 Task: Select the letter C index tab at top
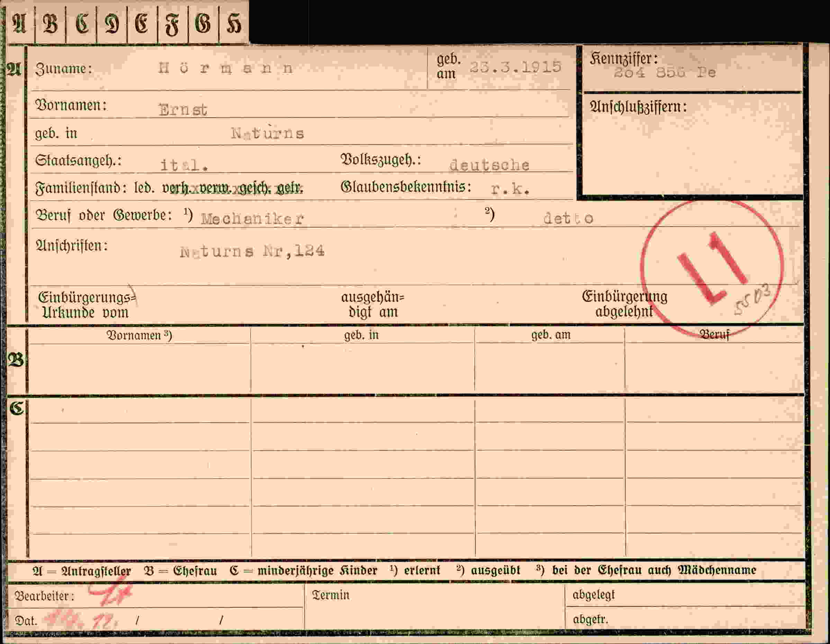tap(81, 24)
